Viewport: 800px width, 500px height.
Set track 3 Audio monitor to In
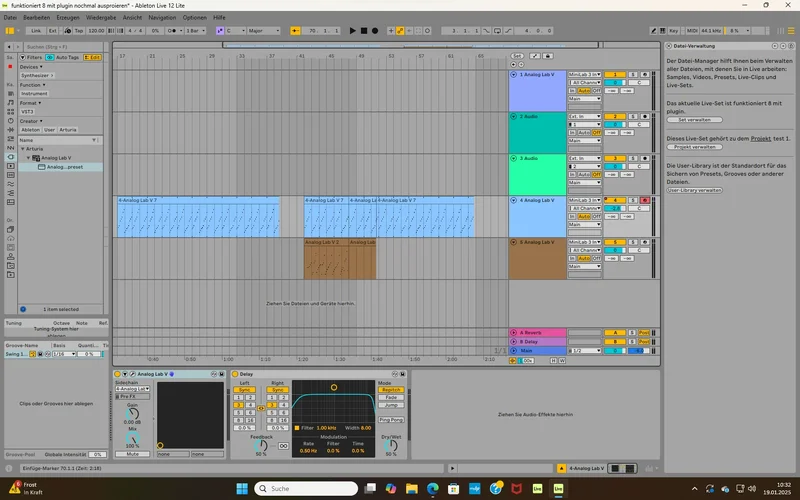[572, 174]
